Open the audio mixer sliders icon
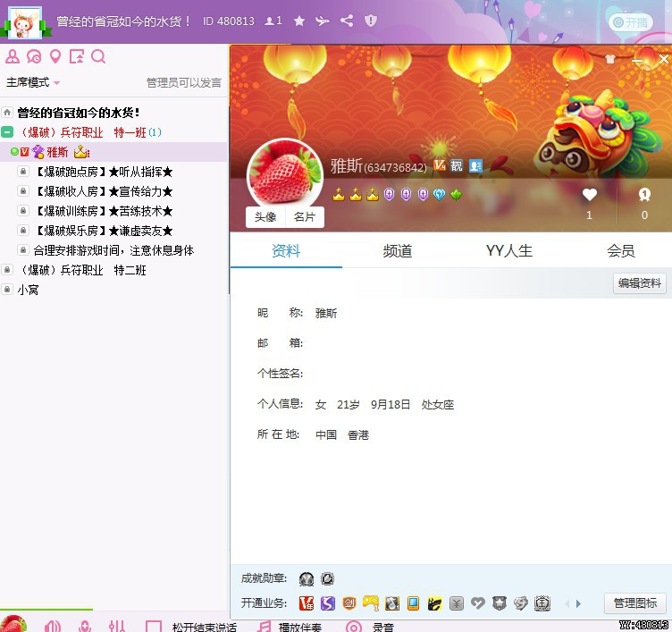672x632 pixels. pyautogui.click(x=117, y=627)
